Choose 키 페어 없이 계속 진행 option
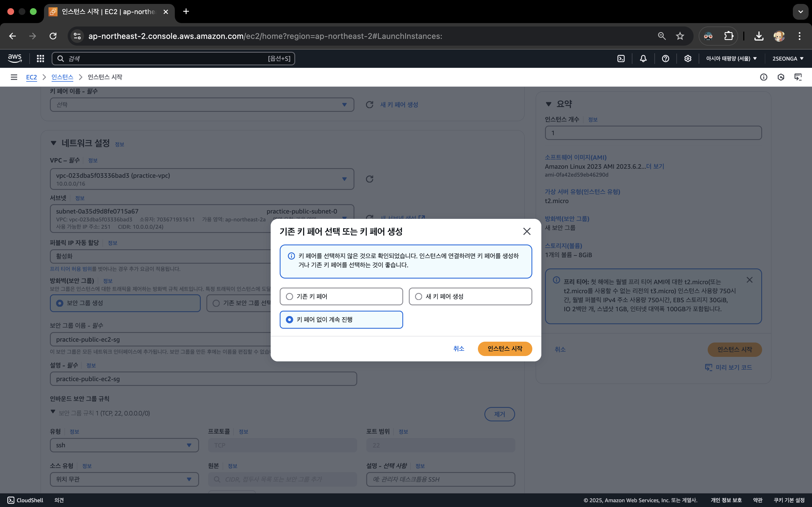The height and width of the screenshot is (507, 812). click(x=290, y=320)
